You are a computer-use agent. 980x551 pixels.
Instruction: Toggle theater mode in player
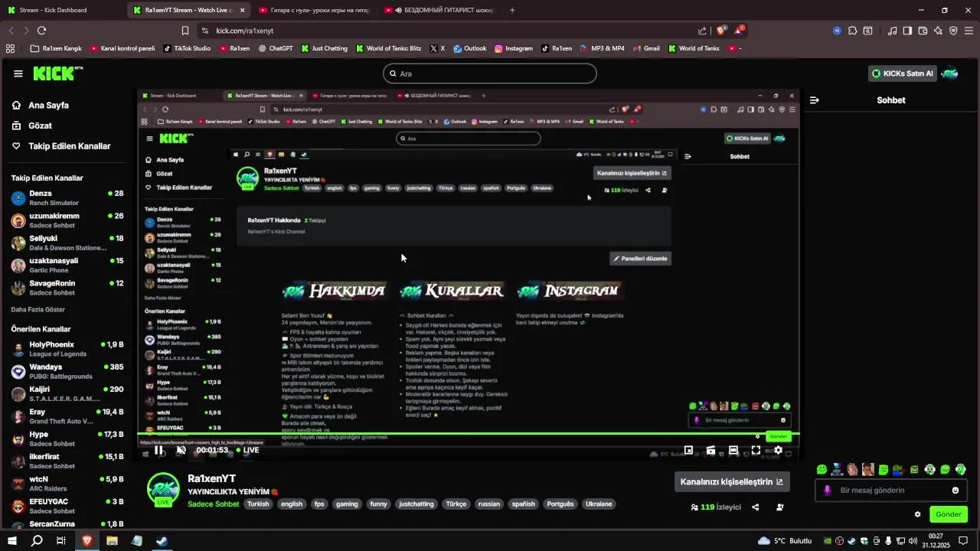pyautogui.click(x=733, y=450)
